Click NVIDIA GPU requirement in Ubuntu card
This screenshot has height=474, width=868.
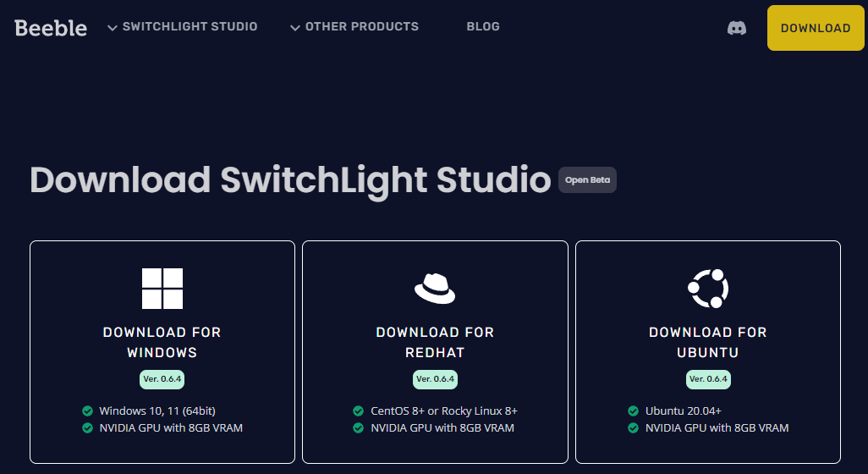pos(717,428)
